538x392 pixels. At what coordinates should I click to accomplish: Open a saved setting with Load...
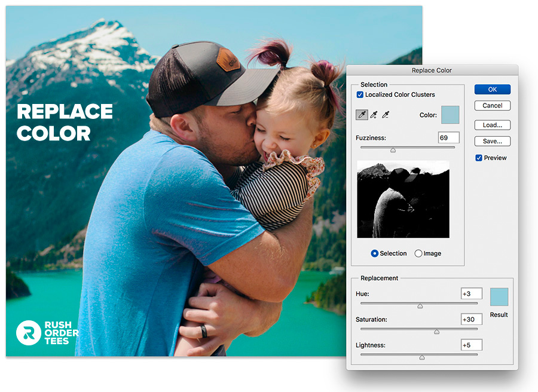coord(492,125)
